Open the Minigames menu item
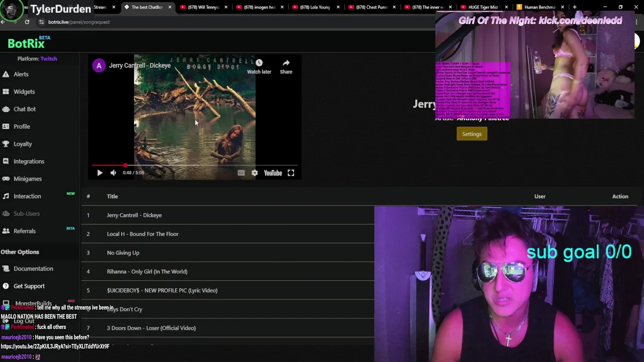Screen dimensions: 644x362 [28, 179]
